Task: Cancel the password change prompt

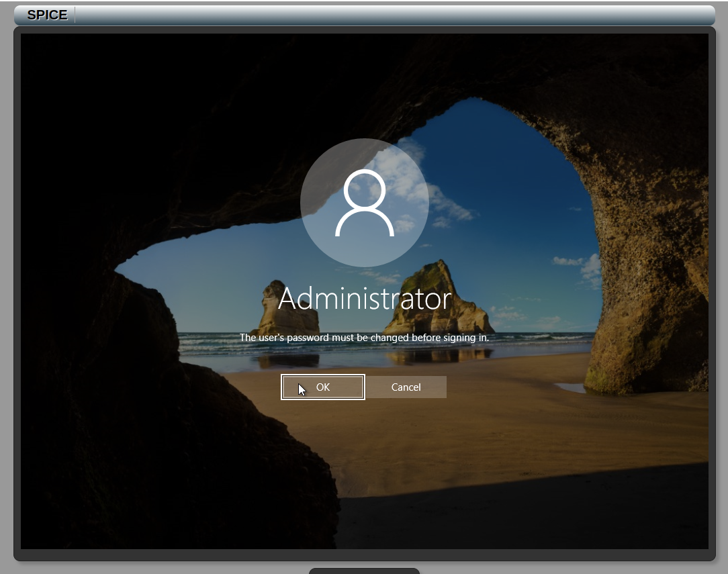Action: click(x=406, y=387)
